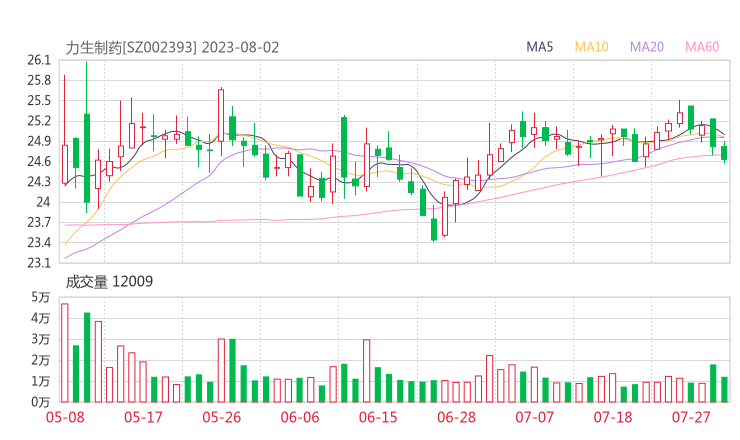This screenshot has height=440, width=740.
Task: Click the 07-27 date label
Action: tap(691, 417)
